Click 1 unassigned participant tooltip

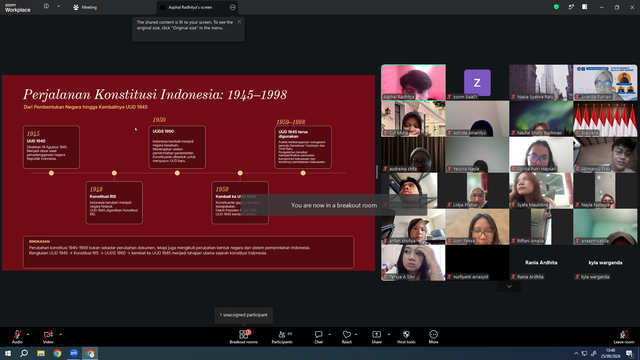click(244, 315)
